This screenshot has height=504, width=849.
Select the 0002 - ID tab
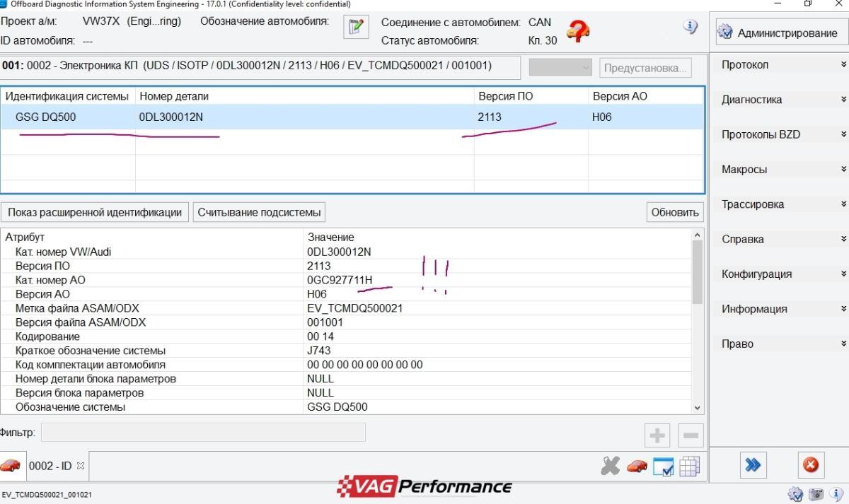click(x=50, y=466)
